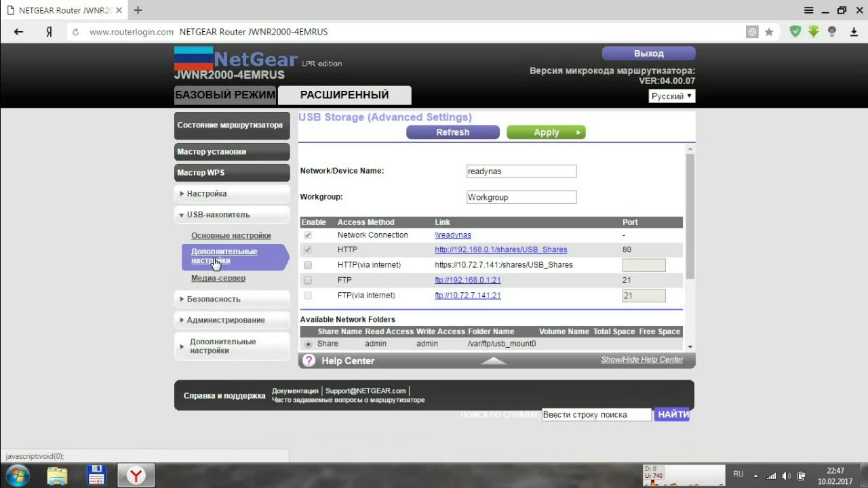Click the help search input field

[596, 415]
